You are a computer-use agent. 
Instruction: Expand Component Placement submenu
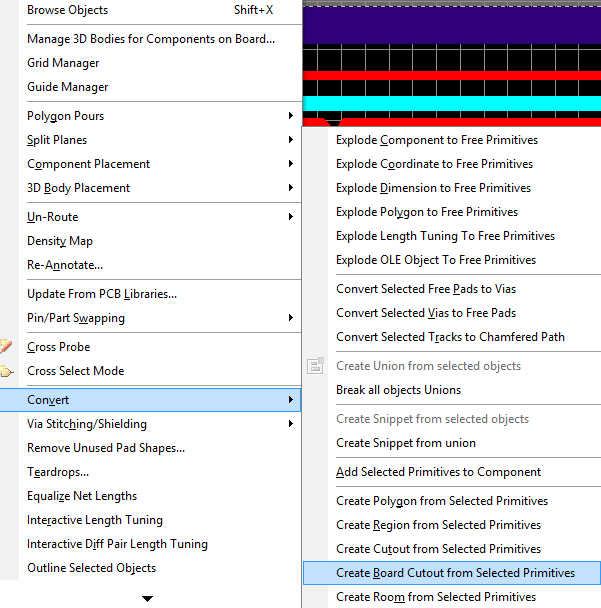tap(150, 164)
